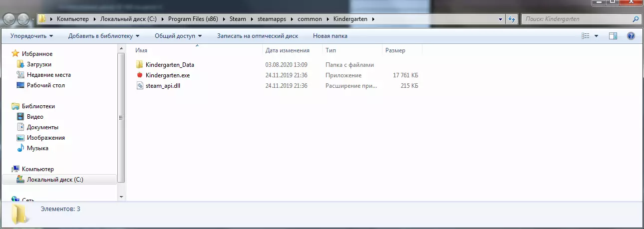
Task: Click the navigation pane scroll-down arrow
Action: pyautogui.click(x=121, y=197)
